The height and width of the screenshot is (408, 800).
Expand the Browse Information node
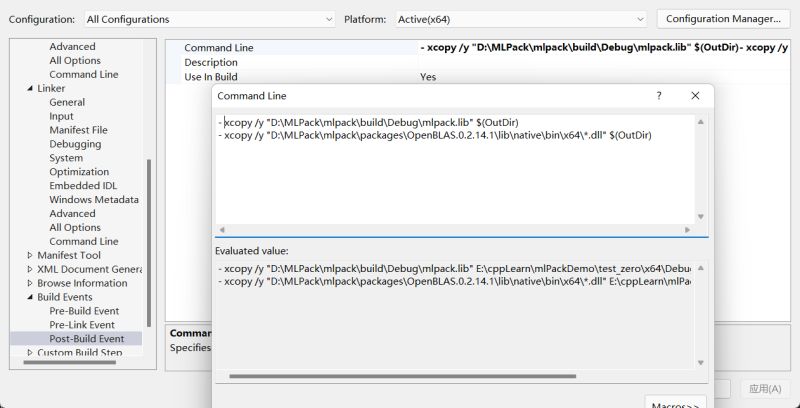[30, 283]
